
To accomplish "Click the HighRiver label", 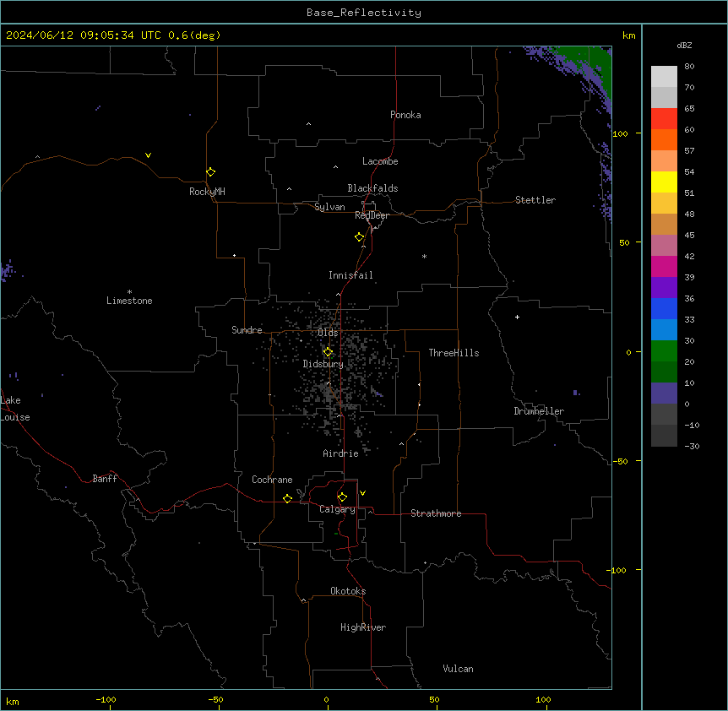I will (x=363, y=627).
